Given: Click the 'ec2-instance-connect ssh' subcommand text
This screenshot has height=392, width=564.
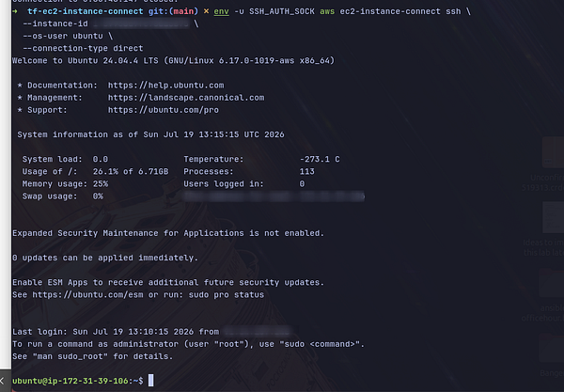Looking at the screenshot, I should point(400,11).
